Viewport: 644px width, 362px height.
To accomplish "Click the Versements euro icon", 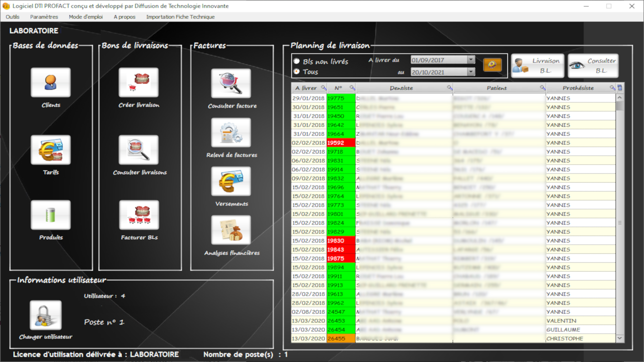I will point(231,181).
